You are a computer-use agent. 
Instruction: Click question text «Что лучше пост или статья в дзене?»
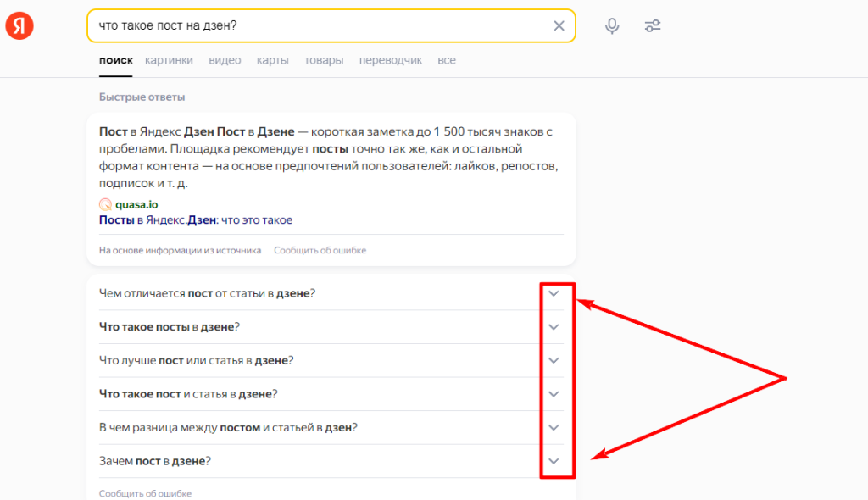click(x=196, y=360)
